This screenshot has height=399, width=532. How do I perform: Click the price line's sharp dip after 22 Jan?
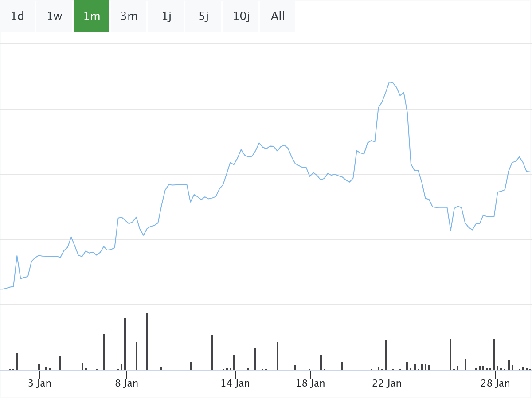point(450,230)
